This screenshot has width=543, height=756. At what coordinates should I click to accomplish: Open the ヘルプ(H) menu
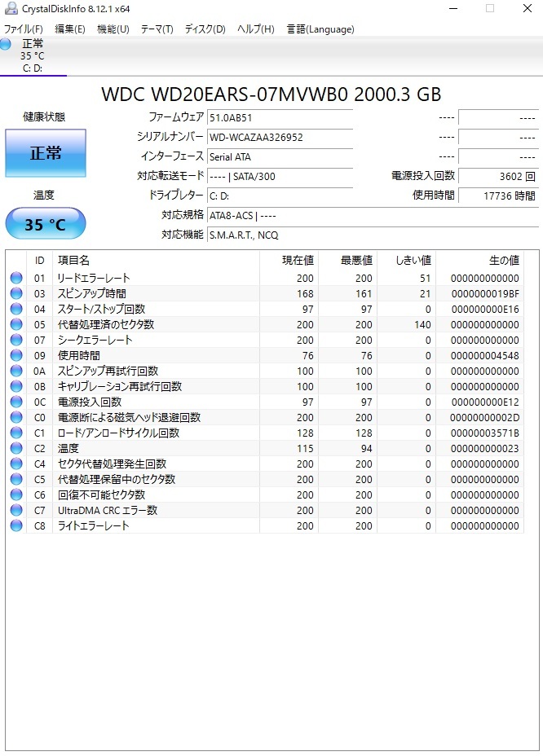click(255, 29)
